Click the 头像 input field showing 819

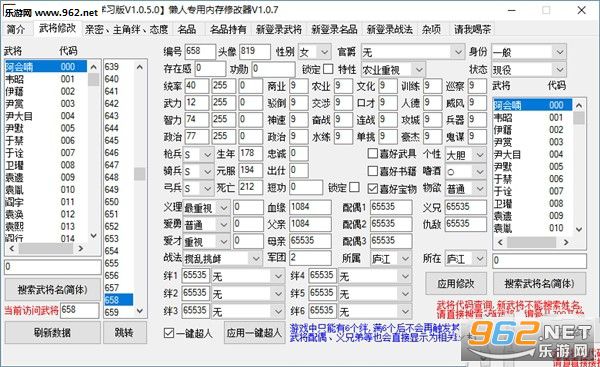[255, 52]
